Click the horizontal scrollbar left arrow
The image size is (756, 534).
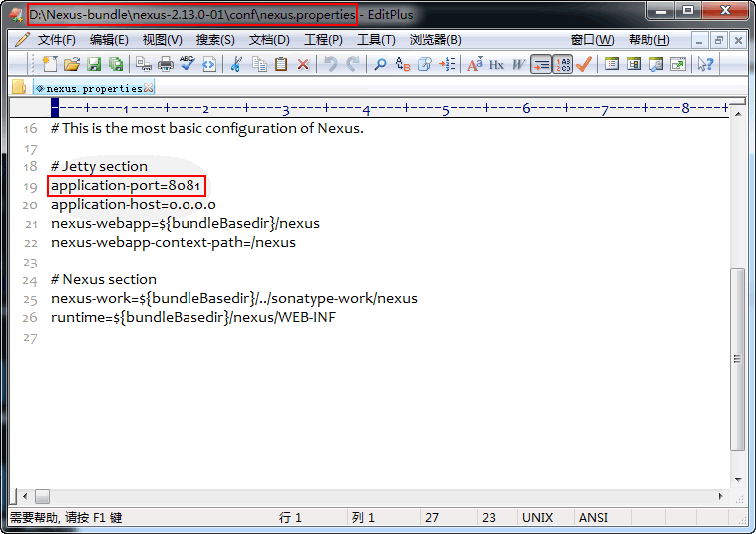point(25,496)
